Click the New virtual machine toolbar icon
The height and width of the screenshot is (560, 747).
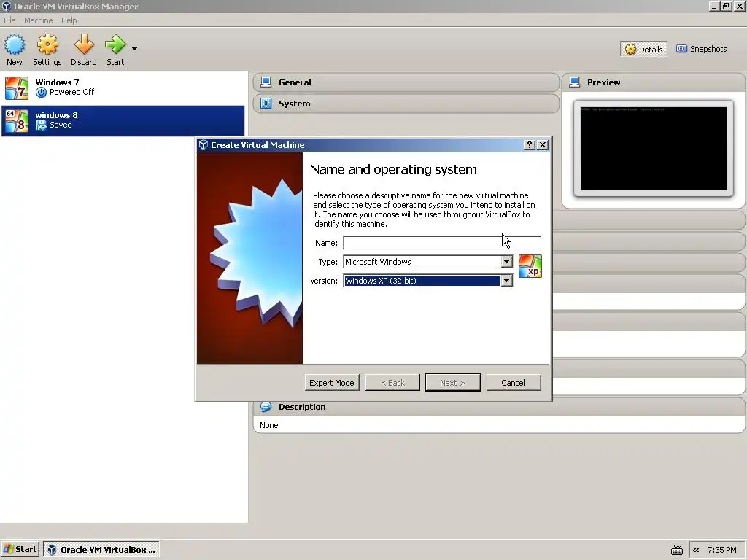pyautogui.click(x=15, y=44)
